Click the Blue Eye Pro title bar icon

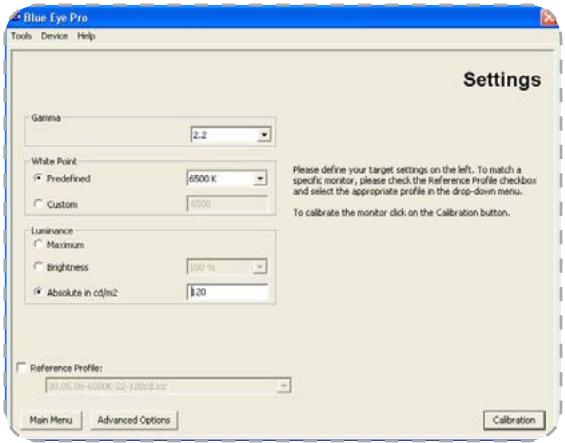(x=14, y=17)
